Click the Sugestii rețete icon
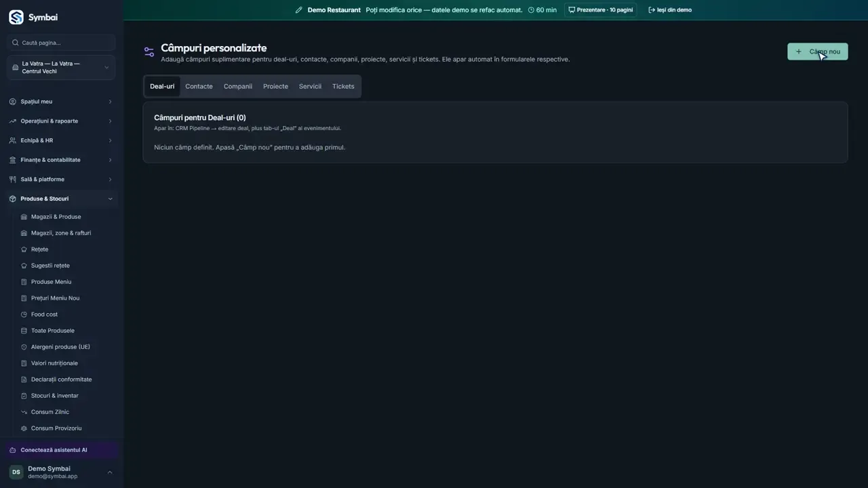 (x=24, y=266)
